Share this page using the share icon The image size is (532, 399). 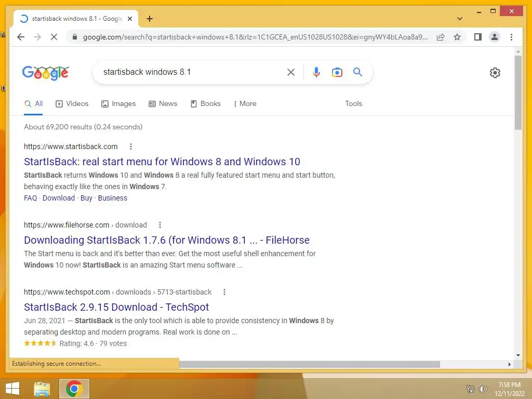pos(441,37)
